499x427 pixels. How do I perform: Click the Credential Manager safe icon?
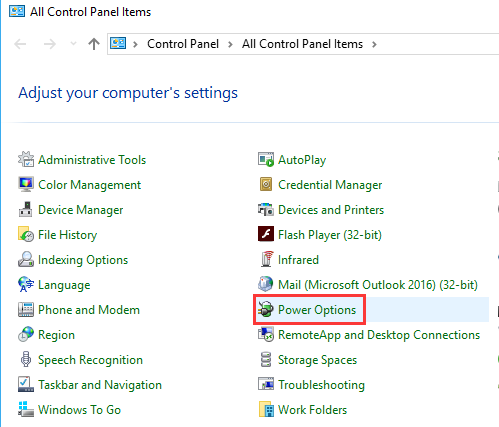click(266, 184)
